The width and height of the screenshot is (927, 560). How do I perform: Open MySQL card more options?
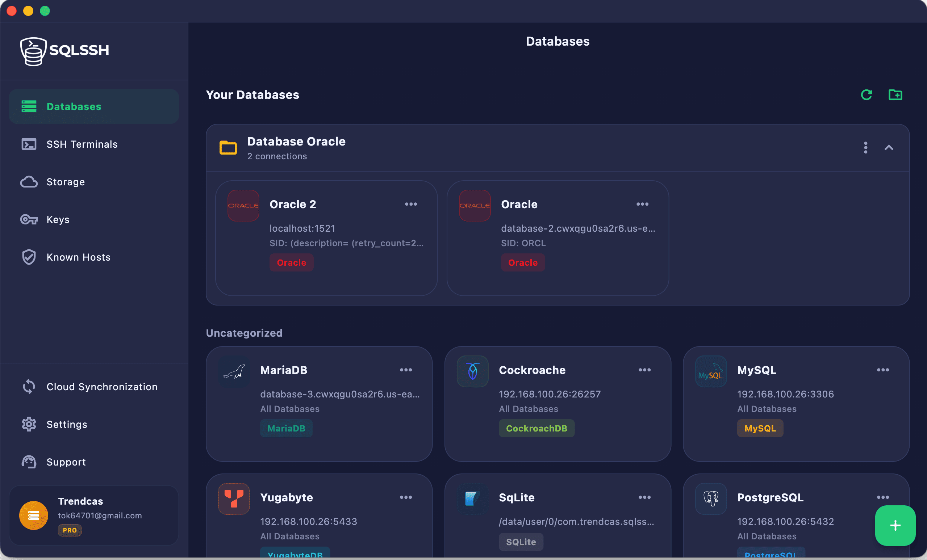(x=882, y=370)
